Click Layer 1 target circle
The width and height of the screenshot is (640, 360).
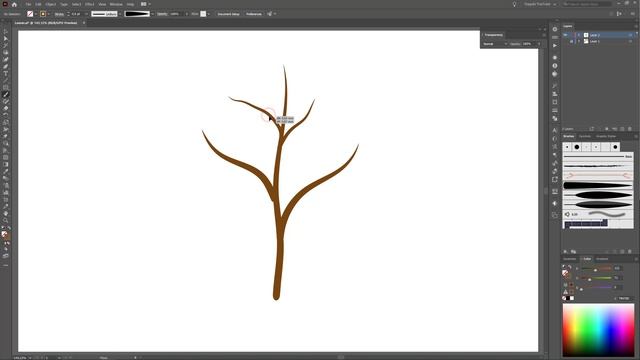coord(631,41)
